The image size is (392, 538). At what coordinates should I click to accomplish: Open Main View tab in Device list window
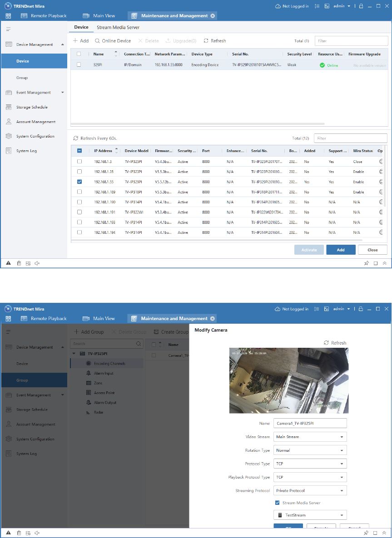[x=99, y=16]
